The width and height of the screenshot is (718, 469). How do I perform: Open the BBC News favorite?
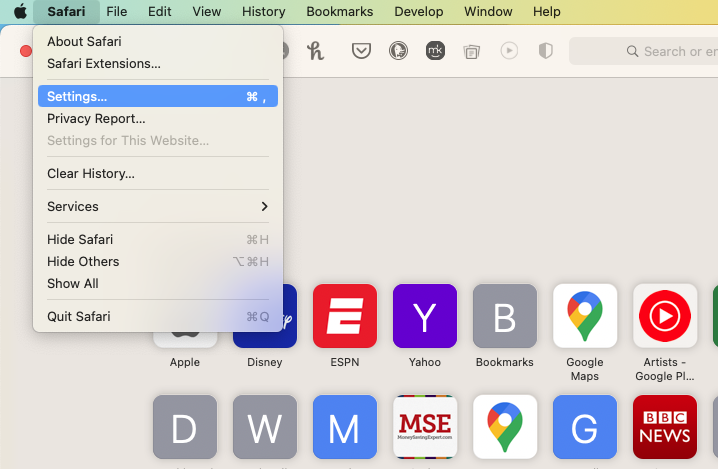(665, 427)
